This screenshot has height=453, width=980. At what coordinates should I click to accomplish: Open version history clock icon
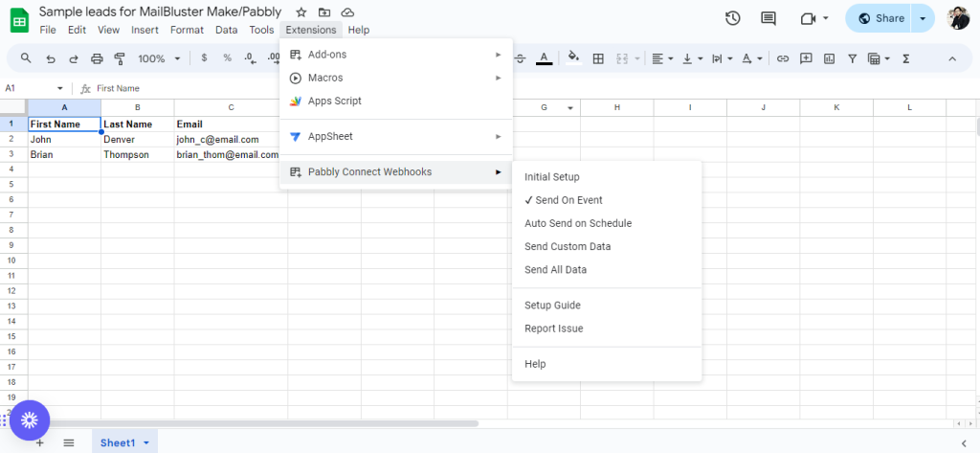point(733,18)
